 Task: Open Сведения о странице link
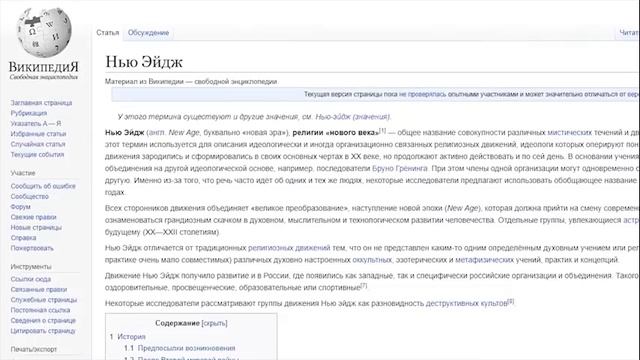click(x=43, y=320)
